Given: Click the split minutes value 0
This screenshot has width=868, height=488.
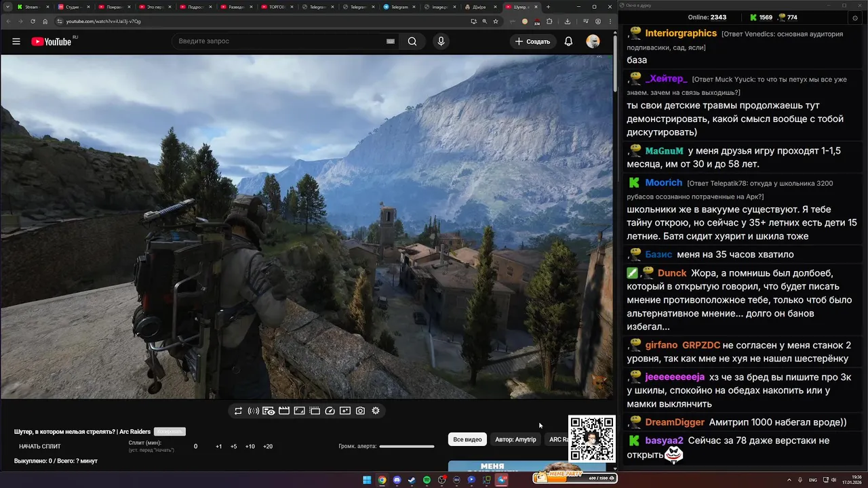Looking at the screenshot, I should coord(196,447).
